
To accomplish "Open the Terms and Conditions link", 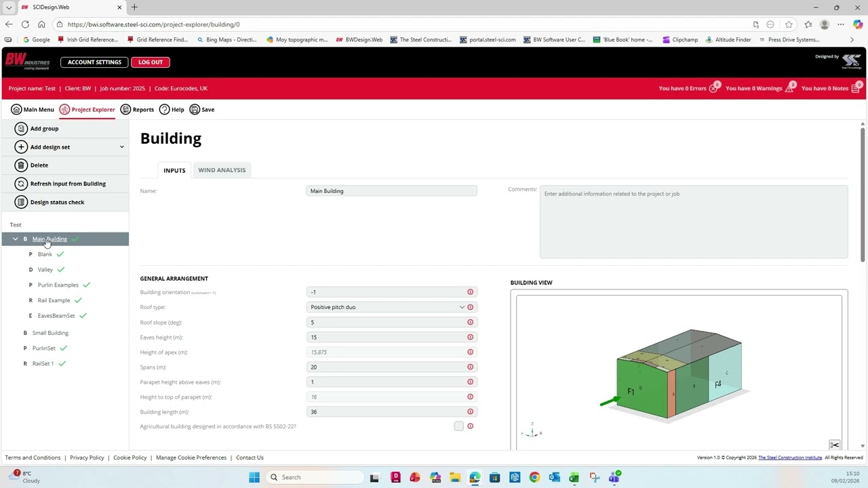I will [x=33, y=457].
